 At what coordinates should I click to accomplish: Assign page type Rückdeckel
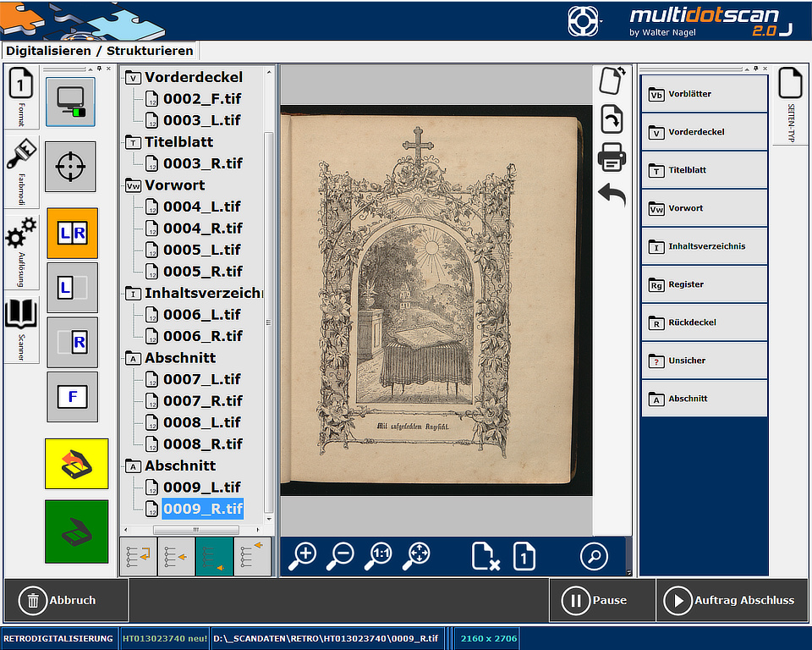click(705, 322)
